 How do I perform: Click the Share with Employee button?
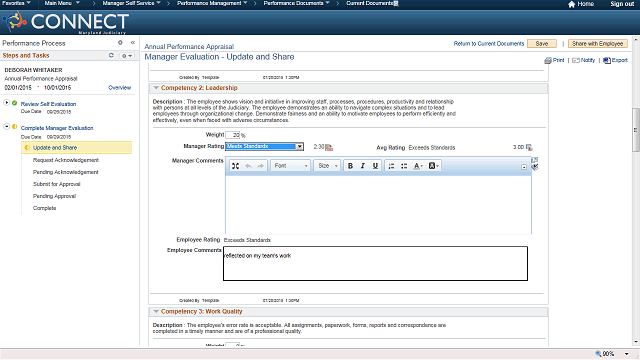[598, 44]
